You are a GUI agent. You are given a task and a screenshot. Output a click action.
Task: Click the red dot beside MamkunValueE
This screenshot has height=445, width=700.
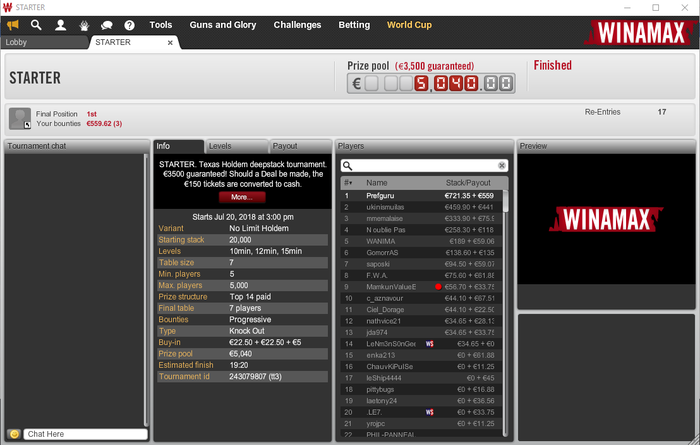[438, 287]
